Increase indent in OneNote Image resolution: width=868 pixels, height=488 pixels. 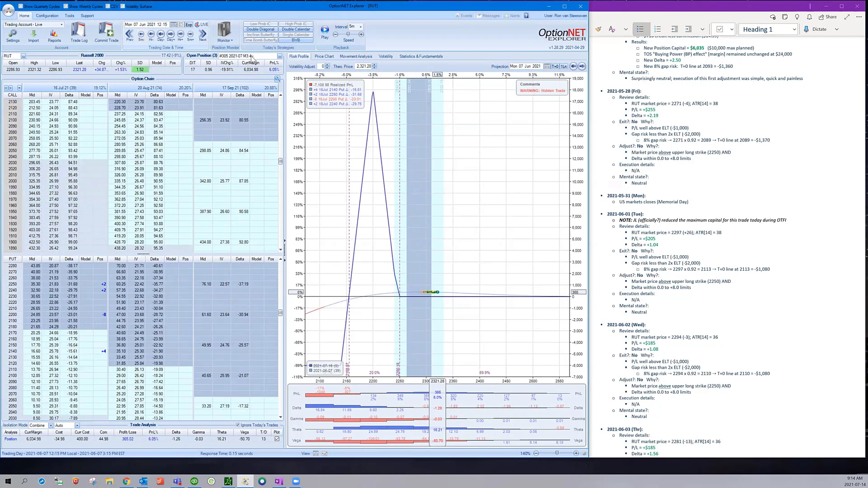click(x=689, y=29)
